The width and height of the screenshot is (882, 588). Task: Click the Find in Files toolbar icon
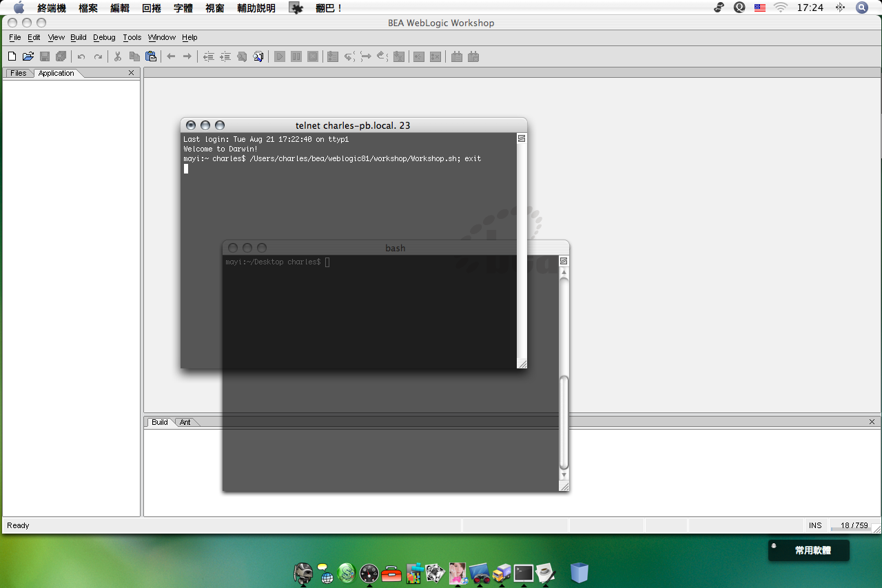coord(258,56)
